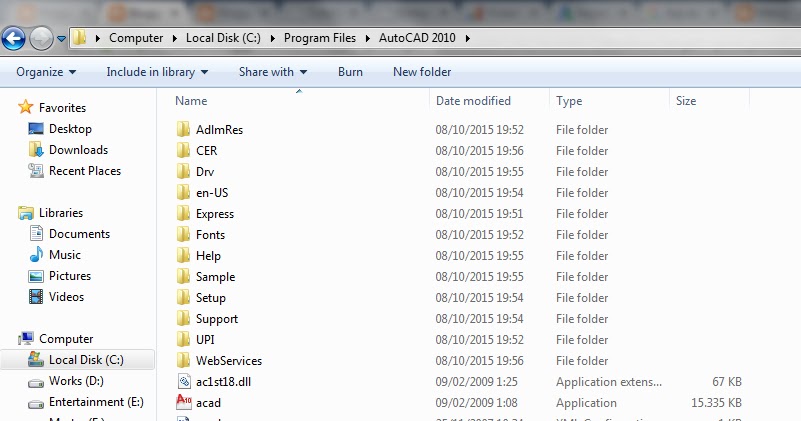Select the ac1st18.dll file icon
This screenshot has width=801, height=421.
pyautogui.click(x=183, y=381)
